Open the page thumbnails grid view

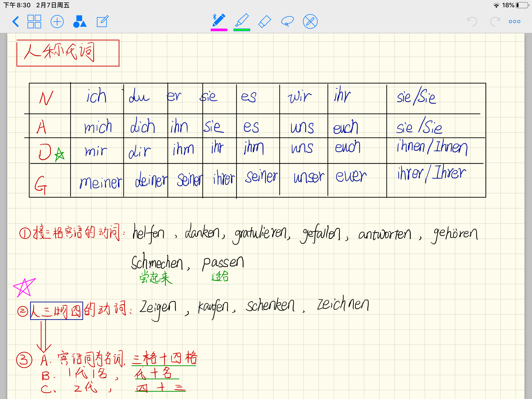pos(34,22)
